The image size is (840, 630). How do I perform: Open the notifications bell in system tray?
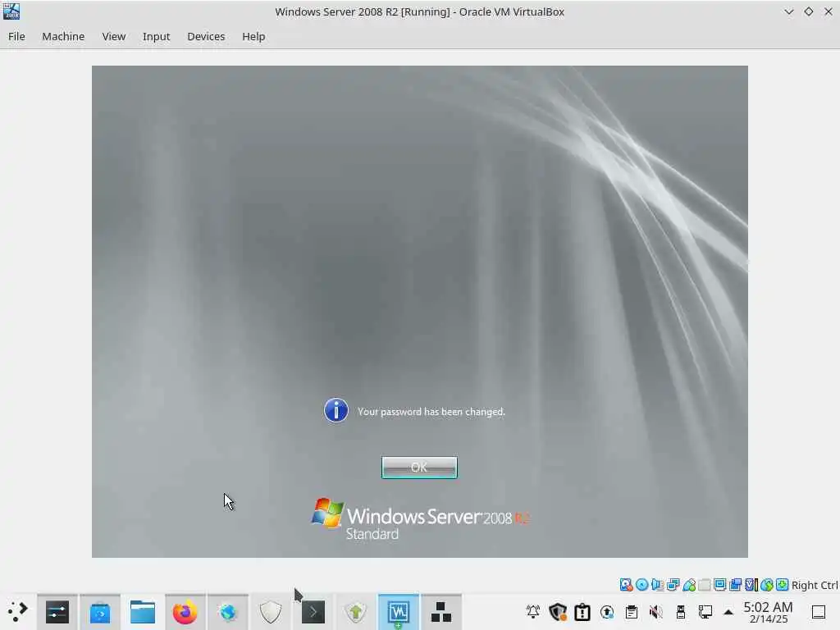coord(533,612)
